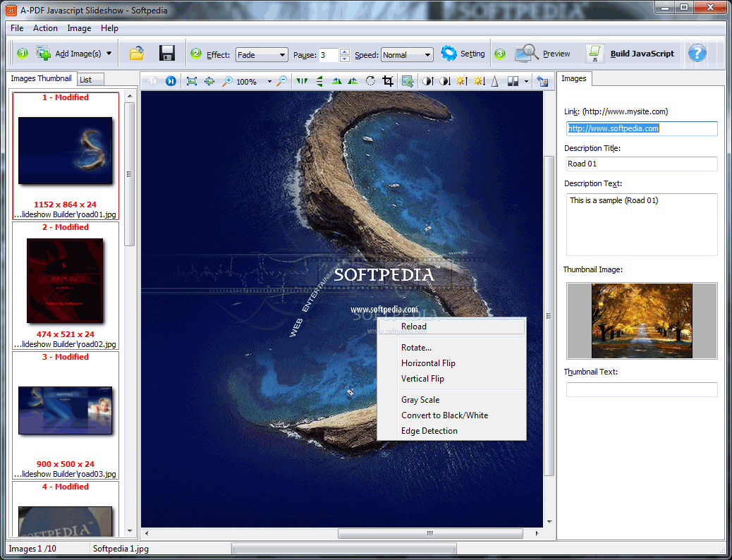Choose Edge Detection from context menu
The height and width of the screenshot is (560, 732).
click(x=451, y=431)
